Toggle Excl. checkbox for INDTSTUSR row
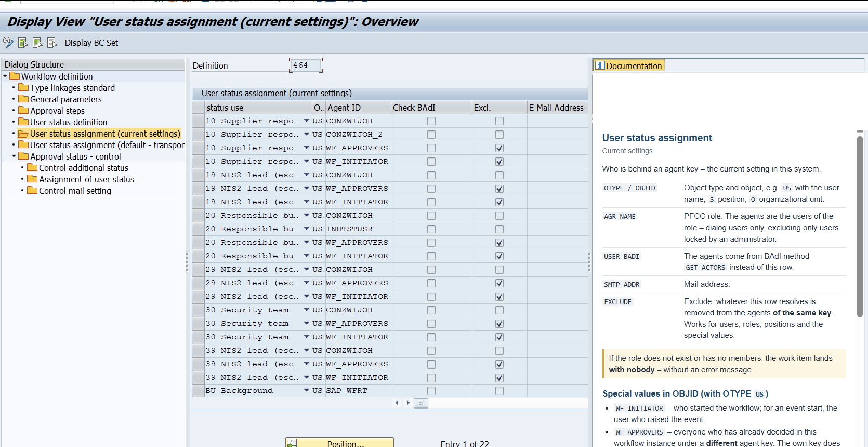Image resolution: width=868 pixels, height=447 pixels. (499, 229)
